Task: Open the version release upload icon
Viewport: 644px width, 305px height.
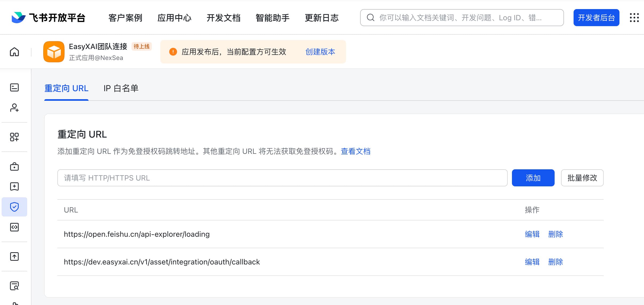Action: coord(14,256)
